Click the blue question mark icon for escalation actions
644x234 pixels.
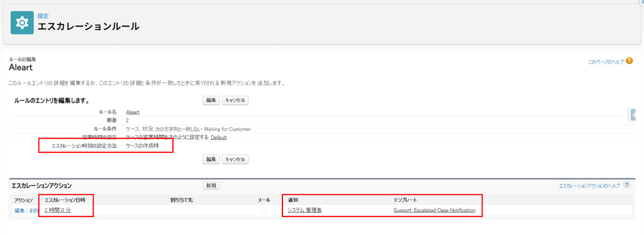click(x=626, y=185)
